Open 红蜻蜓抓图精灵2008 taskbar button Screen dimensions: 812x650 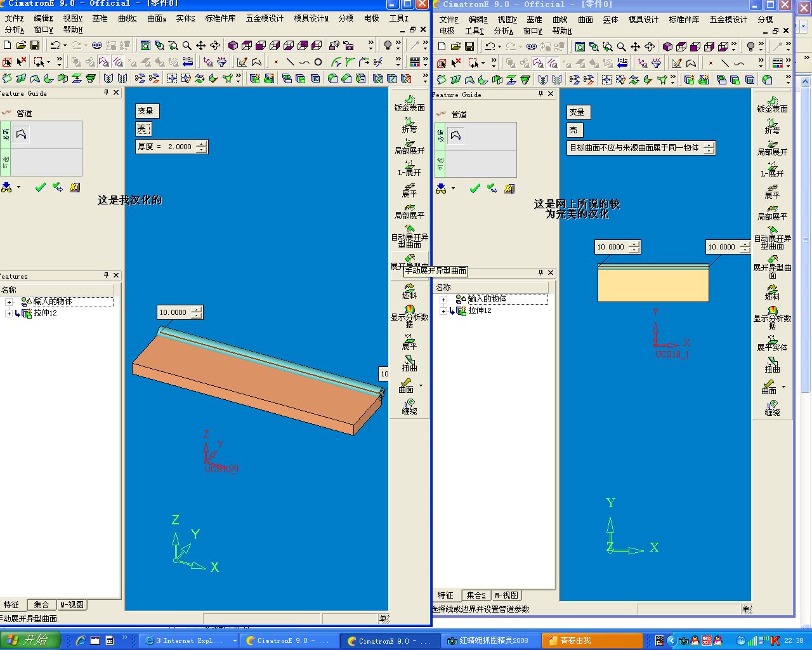pos(491,641)
